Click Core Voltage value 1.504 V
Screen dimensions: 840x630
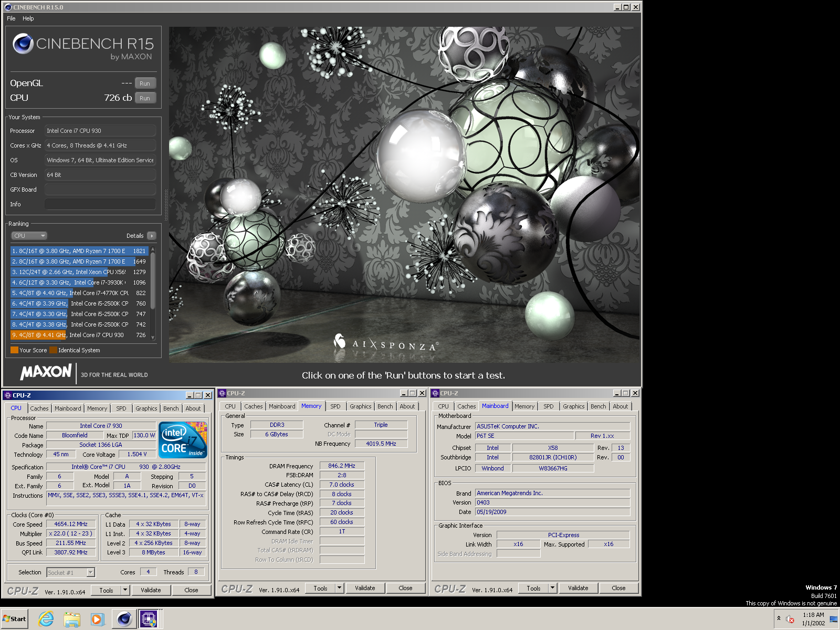click(x=137, y=454)
